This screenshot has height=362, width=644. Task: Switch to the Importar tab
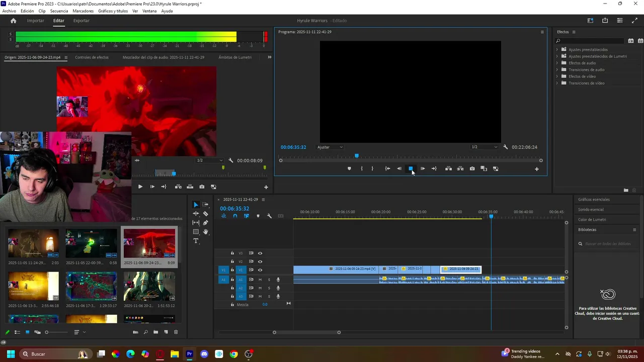[x=36, y=21]
